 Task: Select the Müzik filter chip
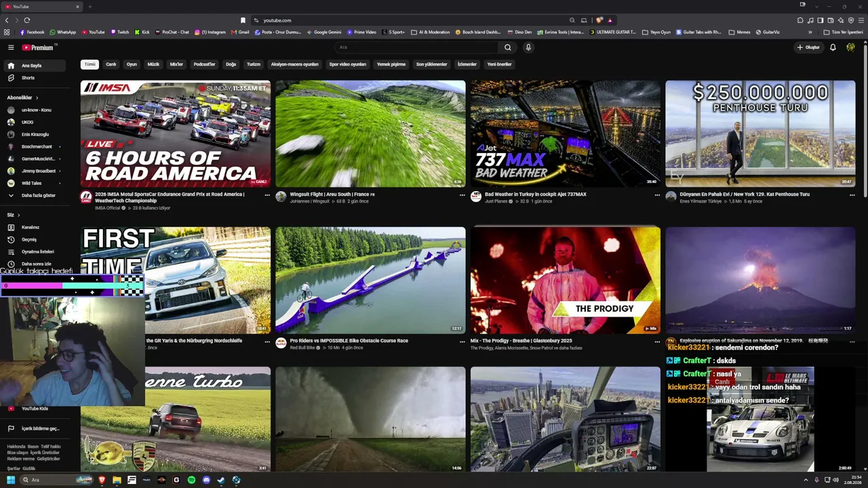[x=153, y=64]
